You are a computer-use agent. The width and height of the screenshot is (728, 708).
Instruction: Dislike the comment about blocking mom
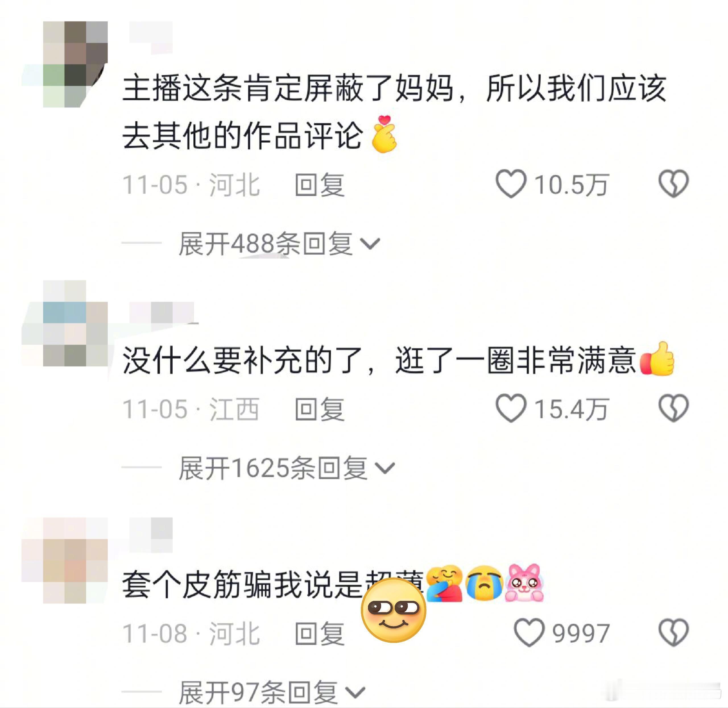(x=674, y=184)
